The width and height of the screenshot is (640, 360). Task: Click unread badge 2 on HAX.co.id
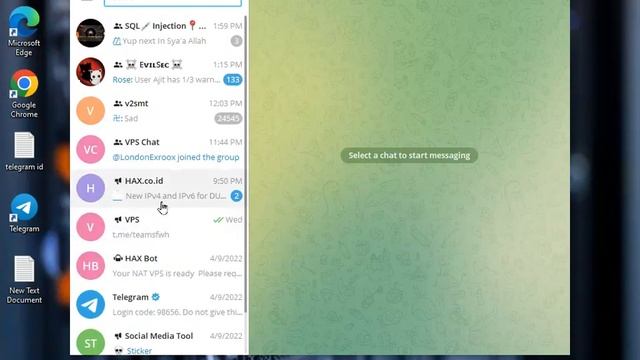[236, 196]
